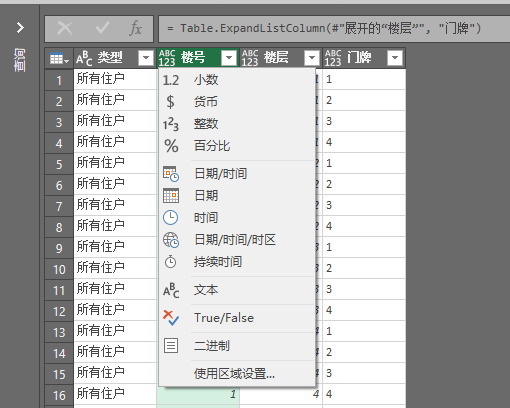Open the 类型 column filter dropdown

[146, 58]
